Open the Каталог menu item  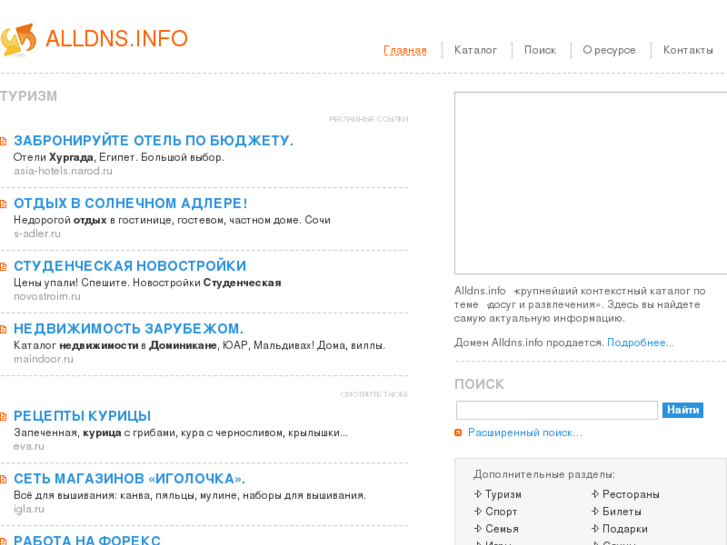tap(475, 50)
